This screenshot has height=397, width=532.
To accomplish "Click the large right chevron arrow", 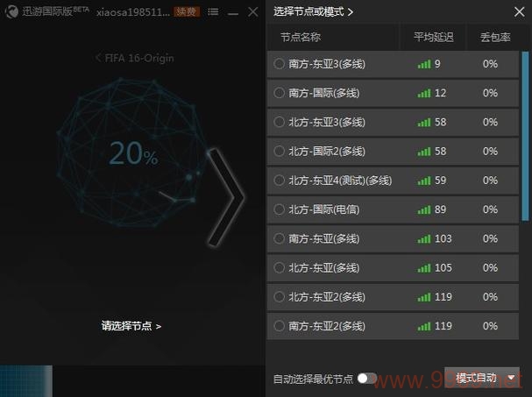I will tap(225, 197).
